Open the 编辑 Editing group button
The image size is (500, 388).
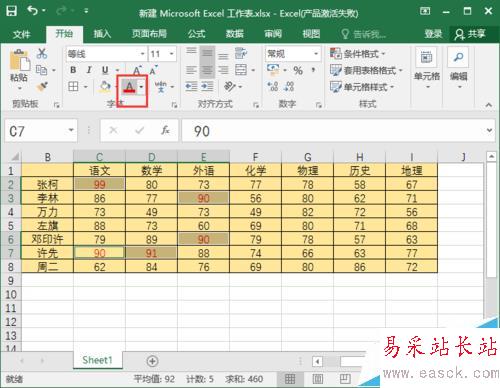pyautogui.click(x=459, y=69)
